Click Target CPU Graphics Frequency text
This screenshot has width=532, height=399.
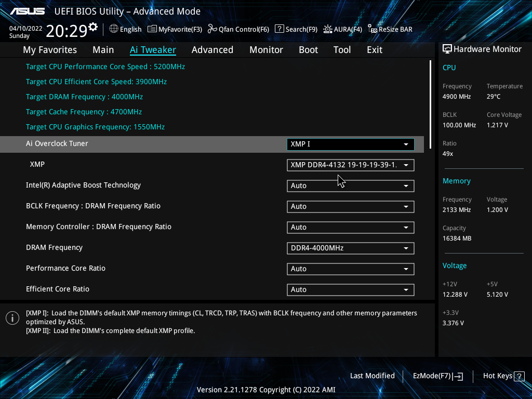click(x=96, y=127)
